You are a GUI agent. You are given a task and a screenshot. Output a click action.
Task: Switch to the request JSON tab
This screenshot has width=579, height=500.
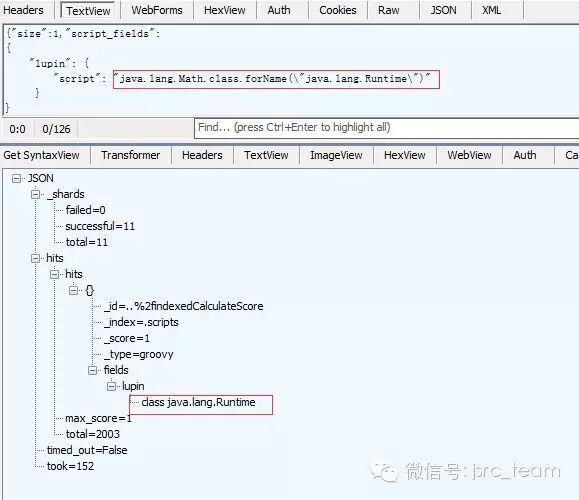(x=443, y=10)
